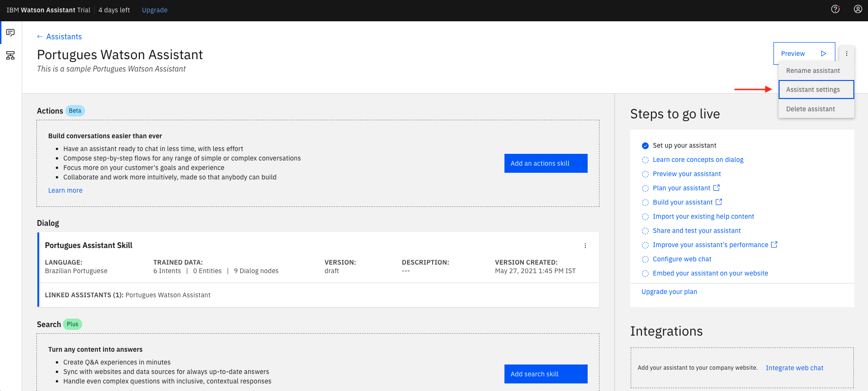This screenshot has width=868, height=391.
Task: Click the Portugues Watson Assistant title
Action: pos(120,55)
